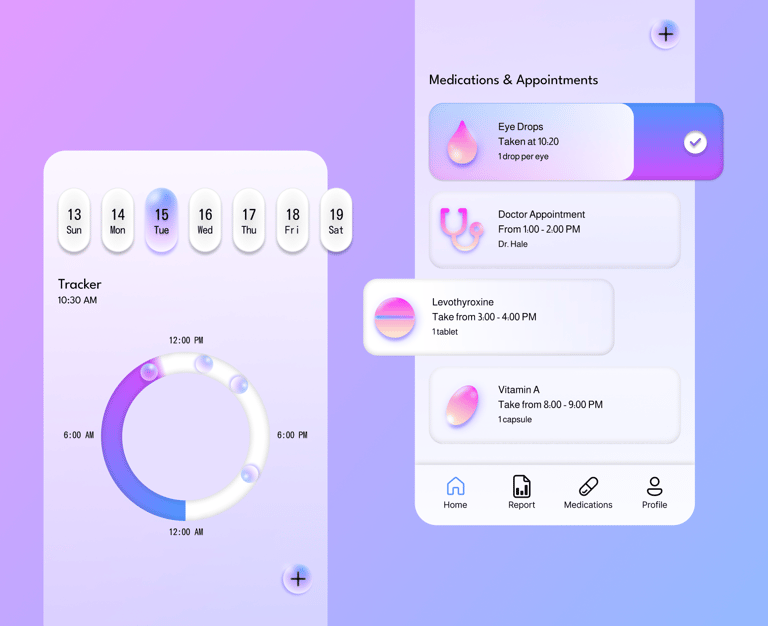Select Wednesday the 16th
768x626 pixels.
pos(205,220)
